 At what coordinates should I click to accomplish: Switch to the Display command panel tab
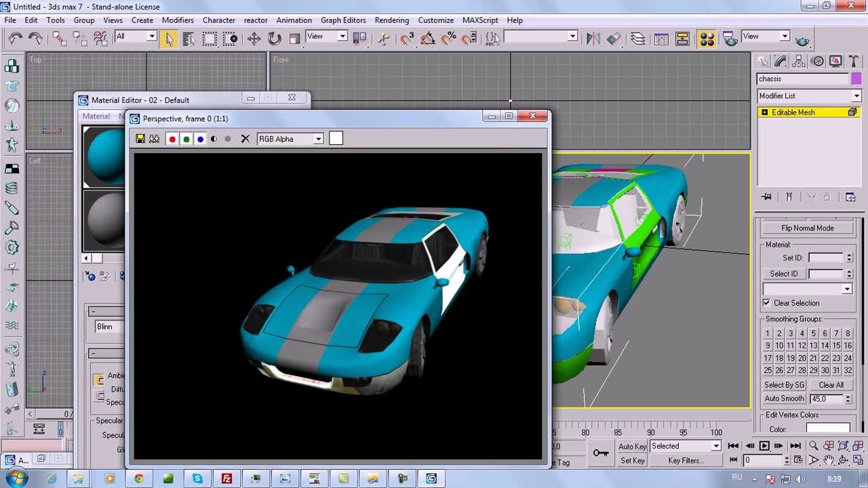(x=835, y=61)
